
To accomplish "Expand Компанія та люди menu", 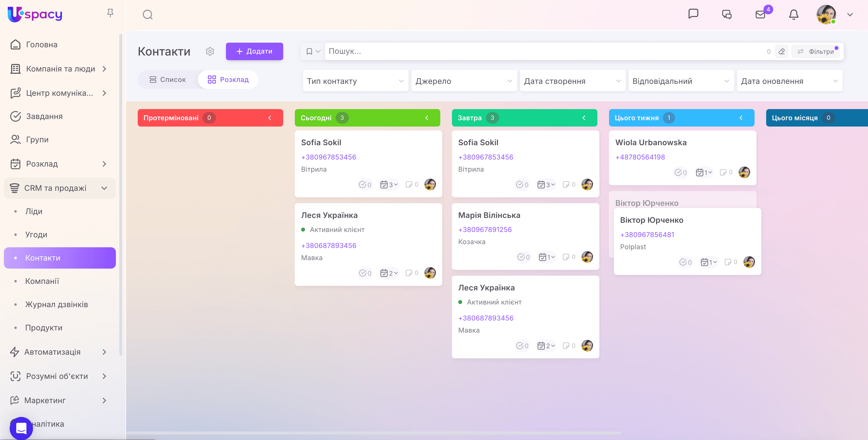I will tap(60, 69).
